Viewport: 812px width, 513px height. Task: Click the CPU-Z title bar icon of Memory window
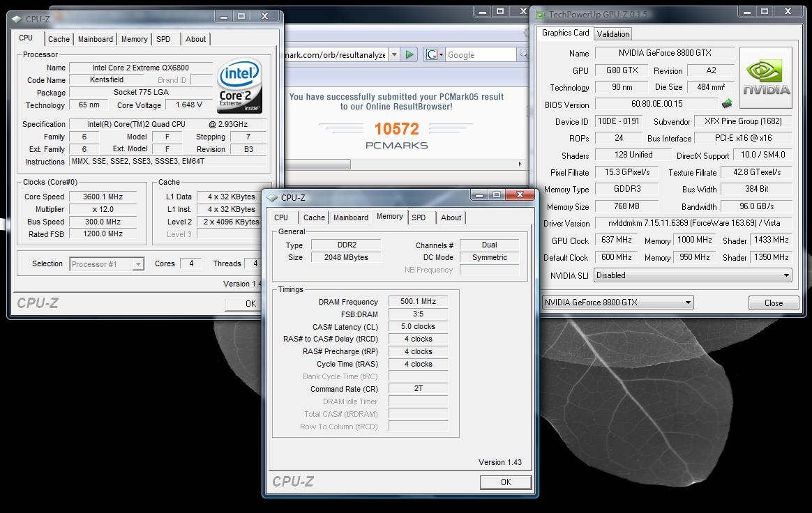pyautogui.click(x=272, y=198)
